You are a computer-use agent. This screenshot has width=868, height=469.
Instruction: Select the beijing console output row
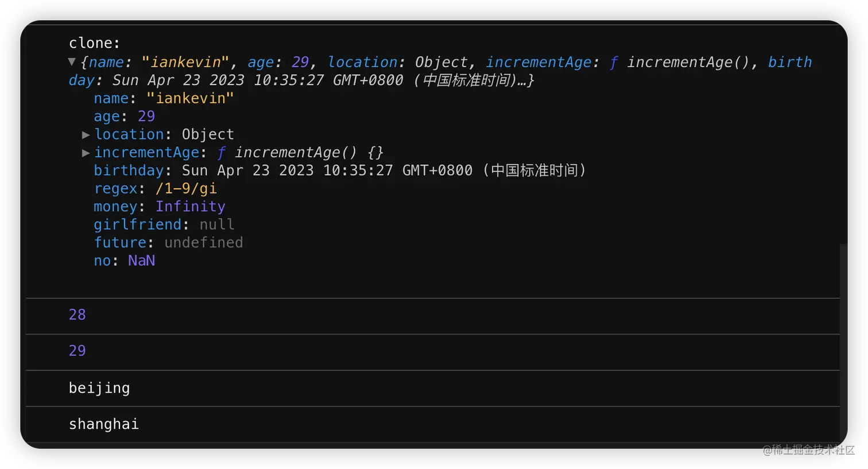tap(99, 388)
